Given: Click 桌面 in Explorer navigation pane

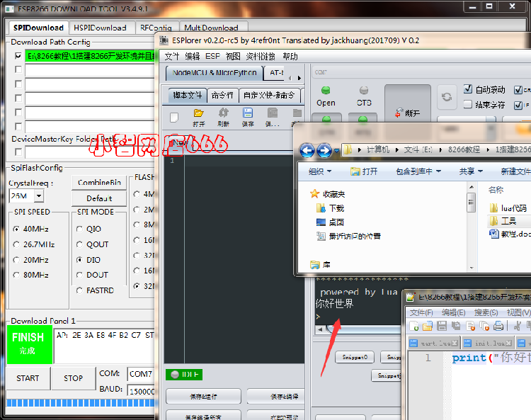Looking at the screenshot, I should tap(330, 222).
